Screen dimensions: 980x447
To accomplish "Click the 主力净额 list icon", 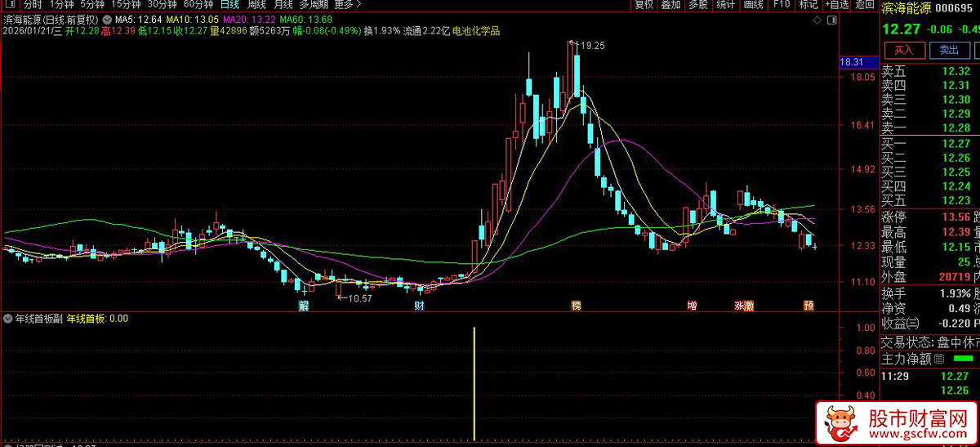I will pos(939,359).
